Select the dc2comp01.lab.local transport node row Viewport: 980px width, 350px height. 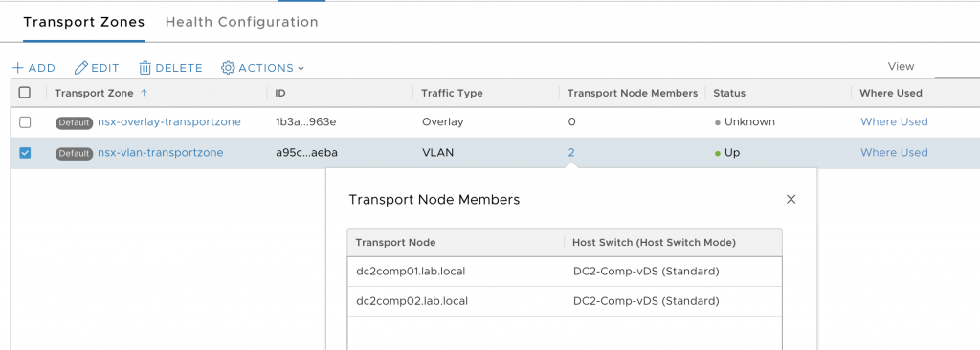click(x=565, y=272)
